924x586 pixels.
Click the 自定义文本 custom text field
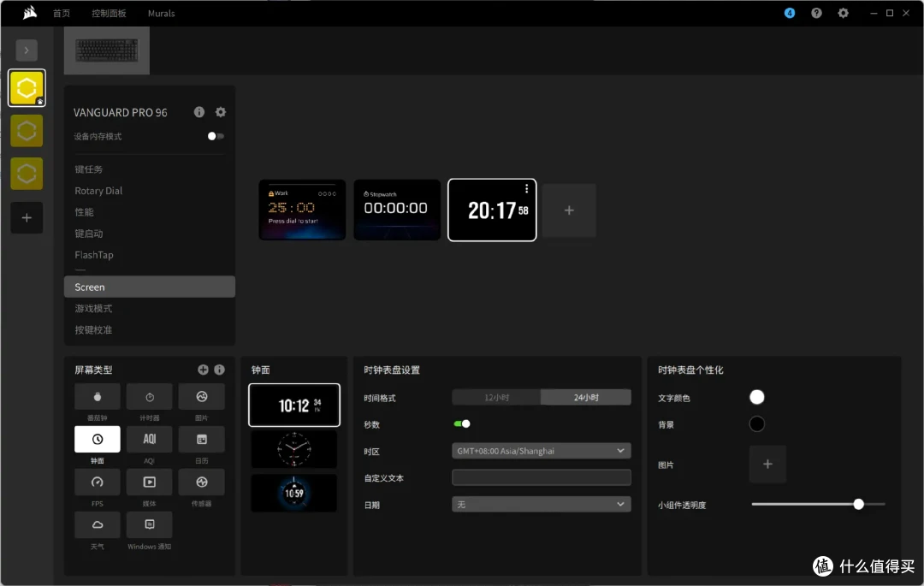coord(541,477)
